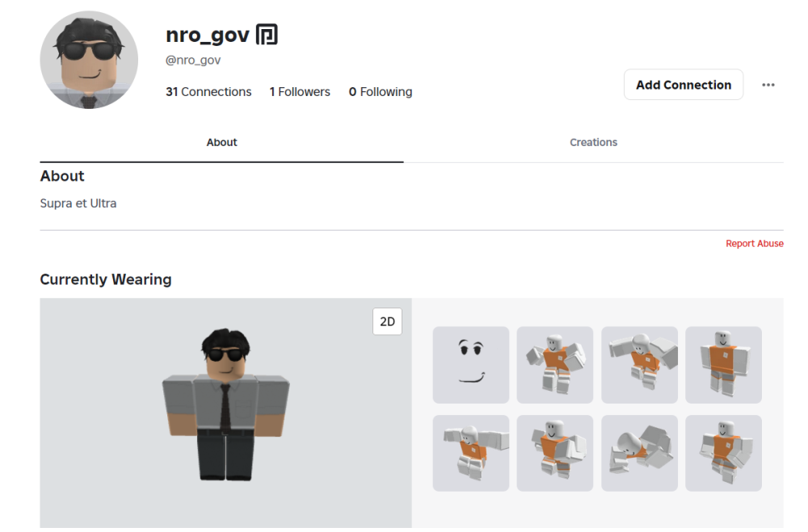808x532 pixels.
Task: Select the top-row leaning pose with raised arms
Action: click(639, 364)
